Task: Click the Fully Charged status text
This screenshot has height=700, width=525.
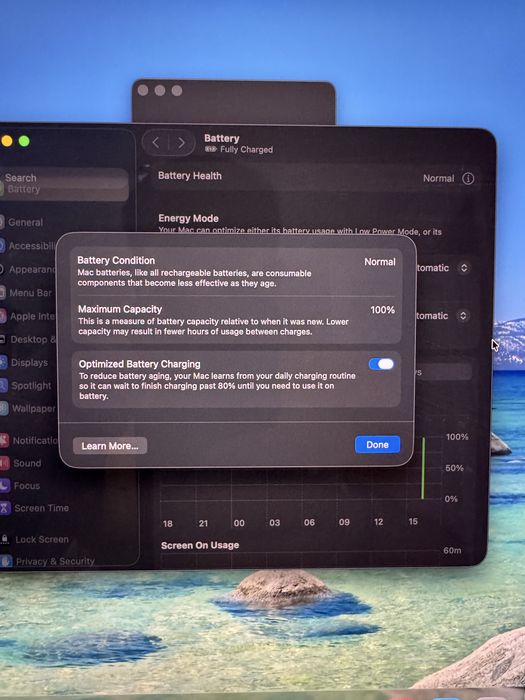Action: point(246,150)
